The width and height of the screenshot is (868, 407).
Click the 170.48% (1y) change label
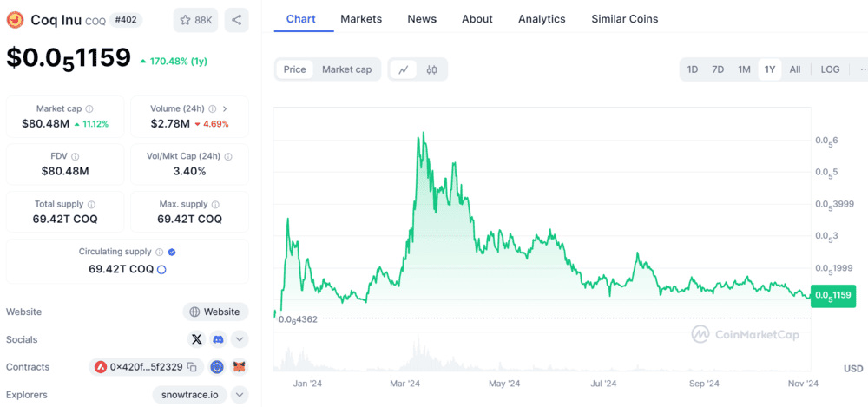pos(174,61)
